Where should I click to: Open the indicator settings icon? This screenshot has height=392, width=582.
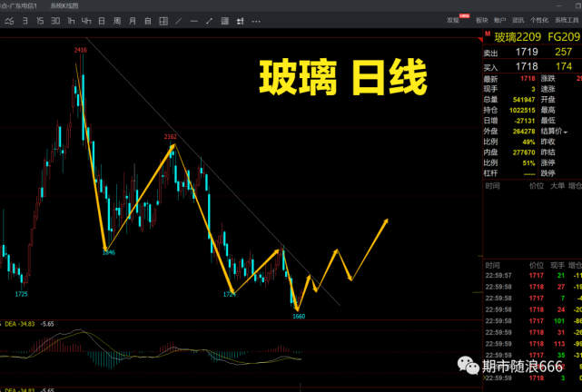[x=240, y=21]
